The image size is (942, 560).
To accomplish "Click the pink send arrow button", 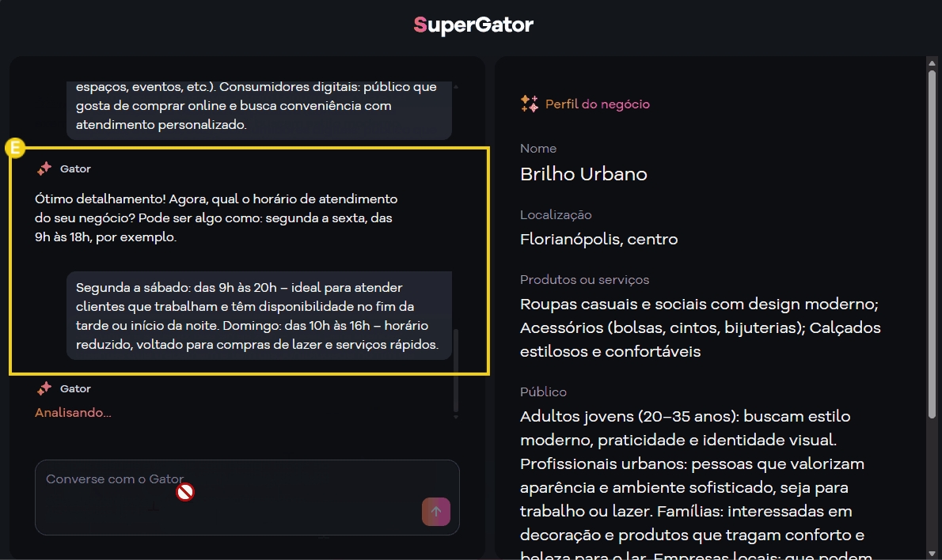I will (435, 512).
